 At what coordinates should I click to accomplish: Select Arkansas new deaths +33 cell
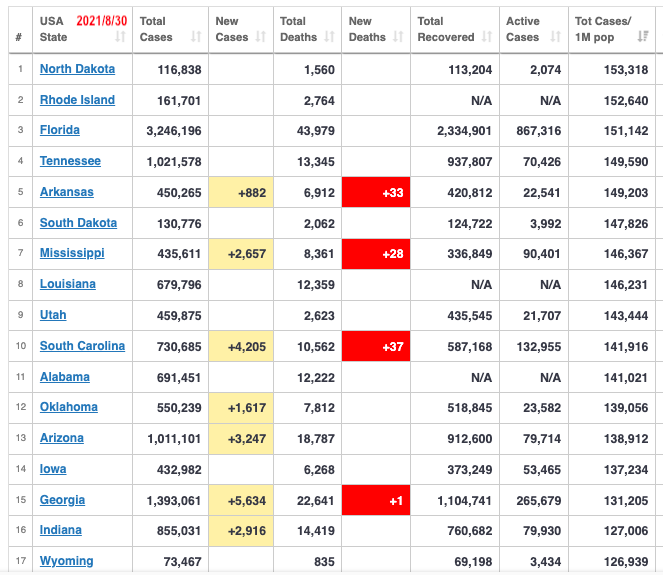click(x=376, y=192)
